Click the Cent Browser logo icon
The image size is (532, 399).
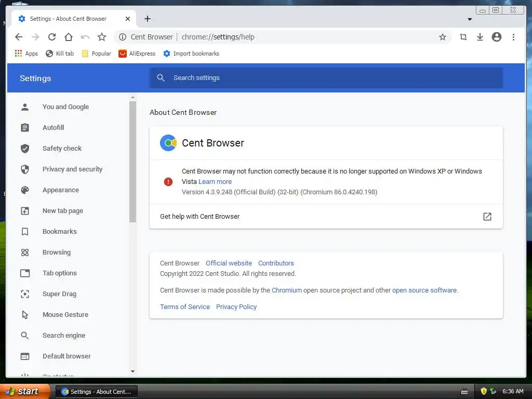pyautogui.click(x=168, y=143)
